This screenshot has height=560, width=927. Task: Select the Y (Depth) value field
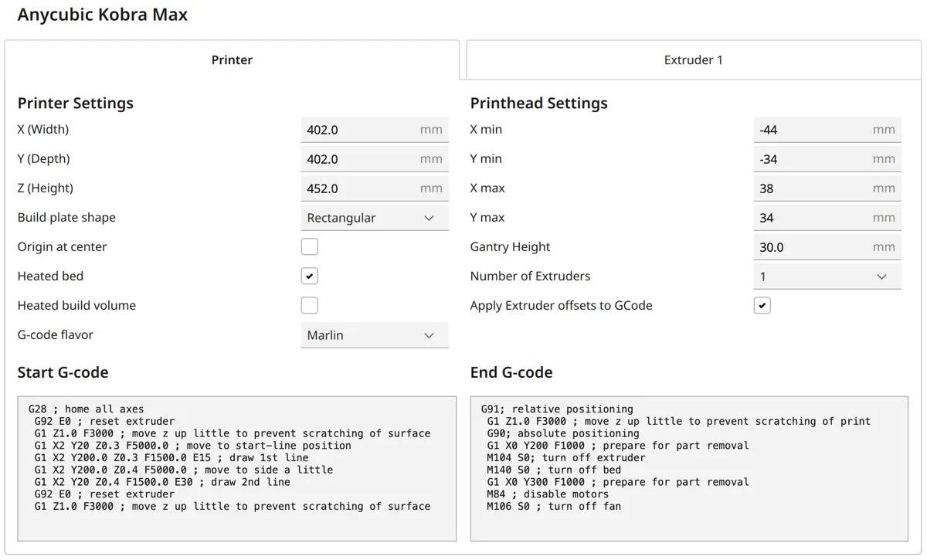click(x=359, y=159)
